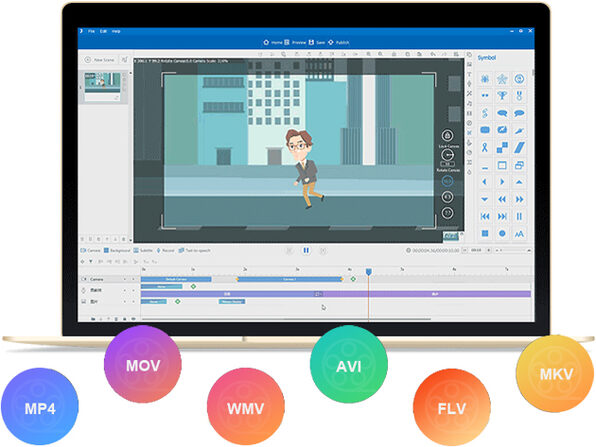Image resolution: width=596 pixels, height=447 pixels.
Task: Collapse the timeline panel using top-right arrow
Action: [529, 250]
